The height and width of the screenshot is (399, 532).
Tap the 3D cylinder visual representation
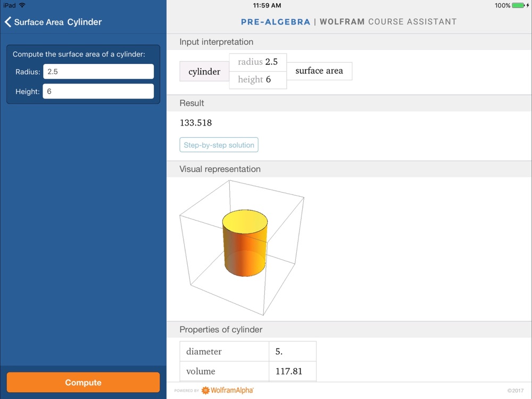245,243
